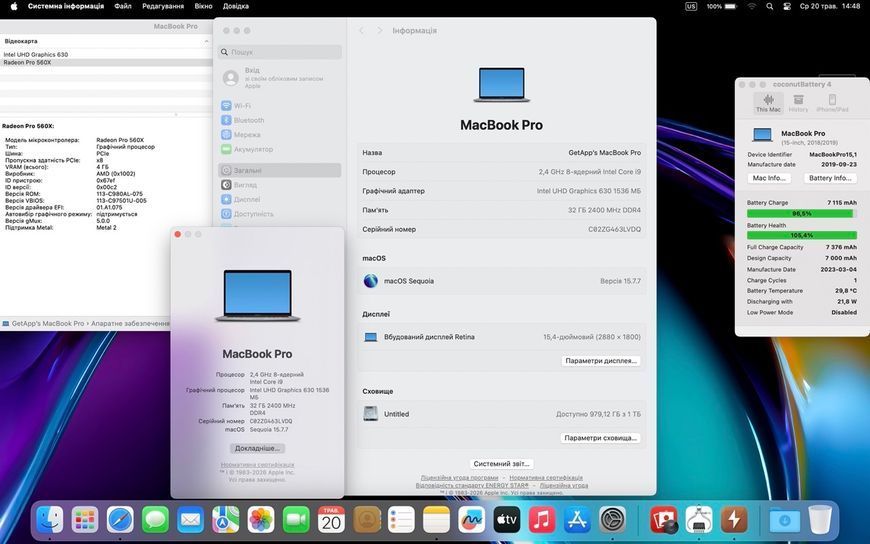Open Нормативна сертифікація link in About This Mac
The image size is (870, 544).
coord(257,465)
